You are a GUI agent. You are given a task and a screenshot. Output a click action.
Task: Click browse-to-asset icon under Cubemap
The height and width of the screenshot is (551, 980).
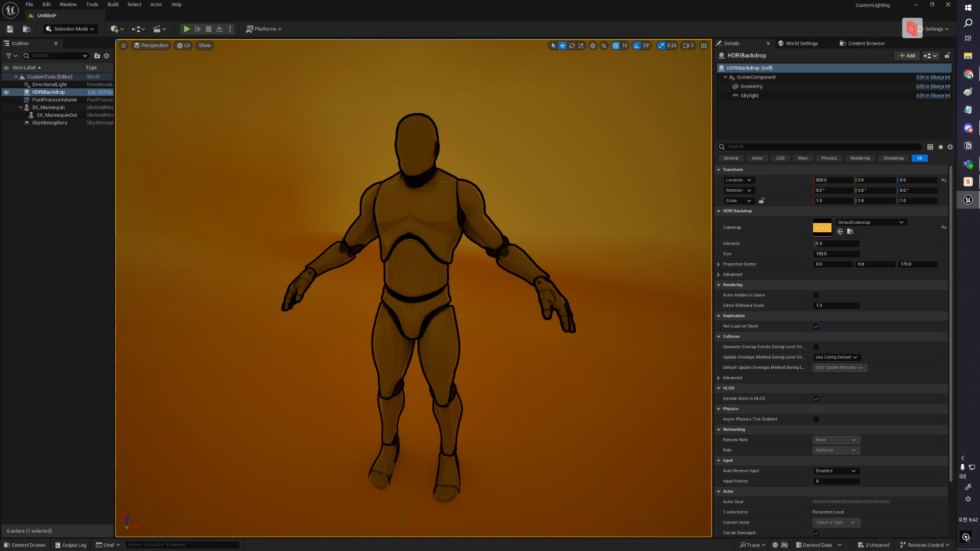coord(850,232)
